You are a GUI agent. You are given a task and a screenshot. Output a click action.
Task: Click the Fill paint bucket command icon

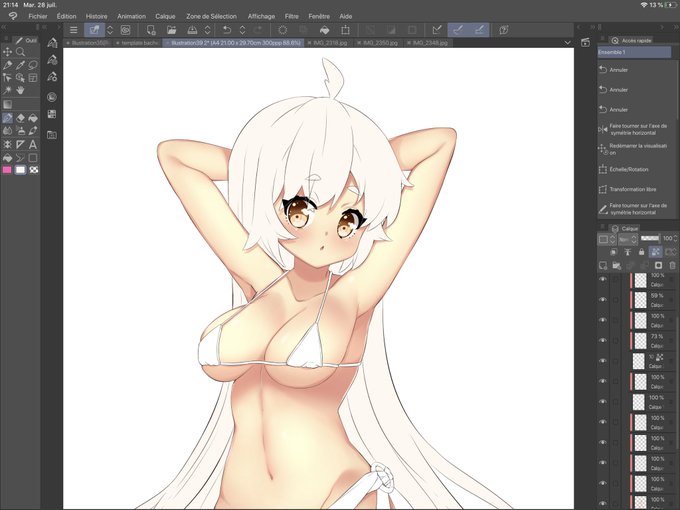[324, 30]
